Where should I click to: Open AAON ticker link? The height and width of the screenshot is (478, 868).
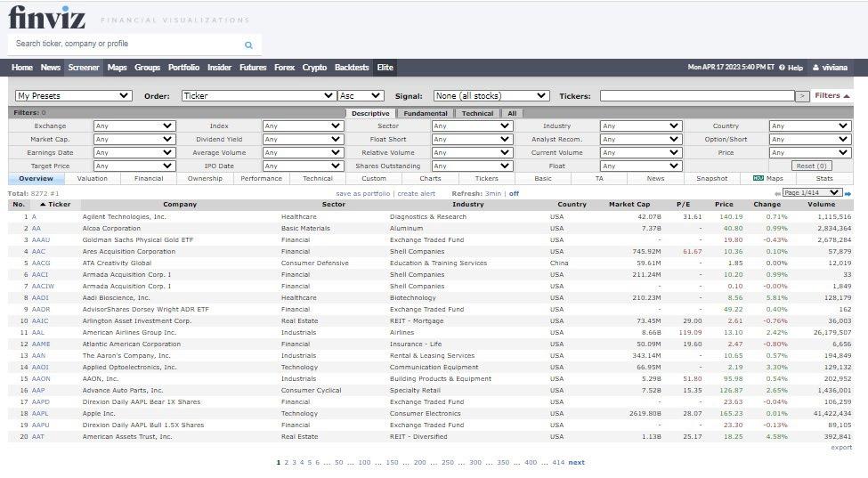pyautogui.click(x=41, y=379)
